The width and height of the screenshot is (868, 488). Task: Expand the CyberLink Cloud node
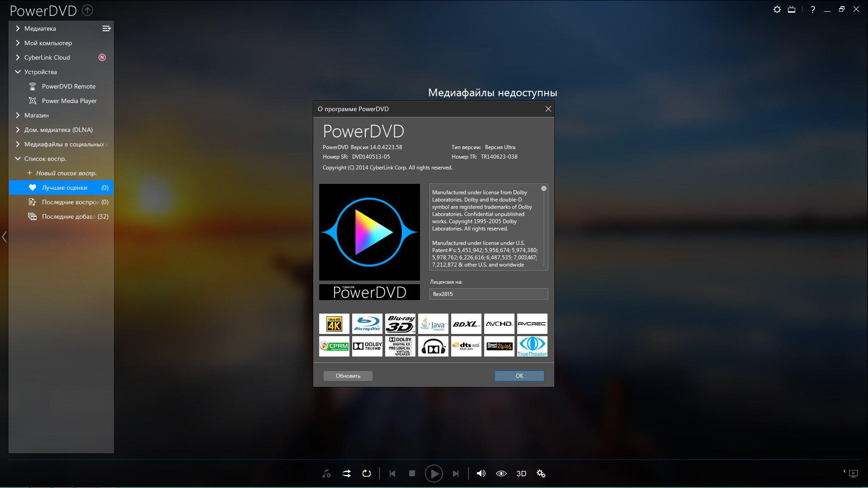click(x=18, y=57)
